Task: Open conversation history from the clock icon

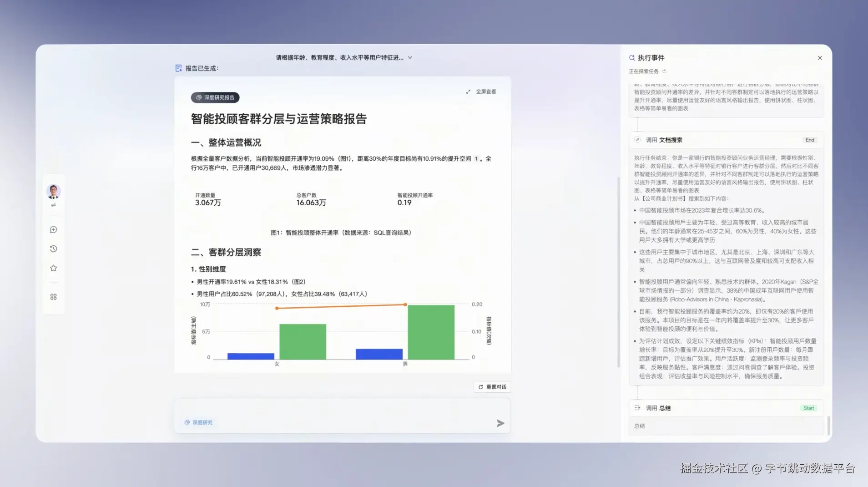Action: tap(53, 249)
